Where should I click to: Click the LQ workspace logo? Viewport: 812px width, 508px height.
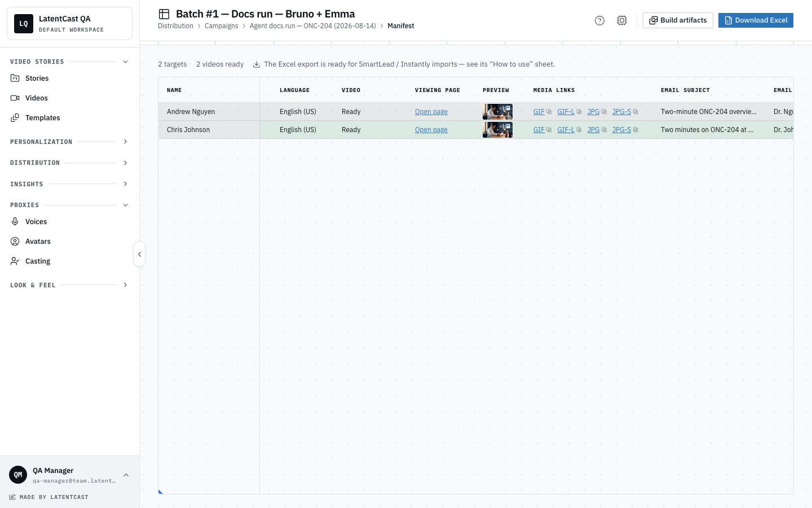click(x=24, y=24)
